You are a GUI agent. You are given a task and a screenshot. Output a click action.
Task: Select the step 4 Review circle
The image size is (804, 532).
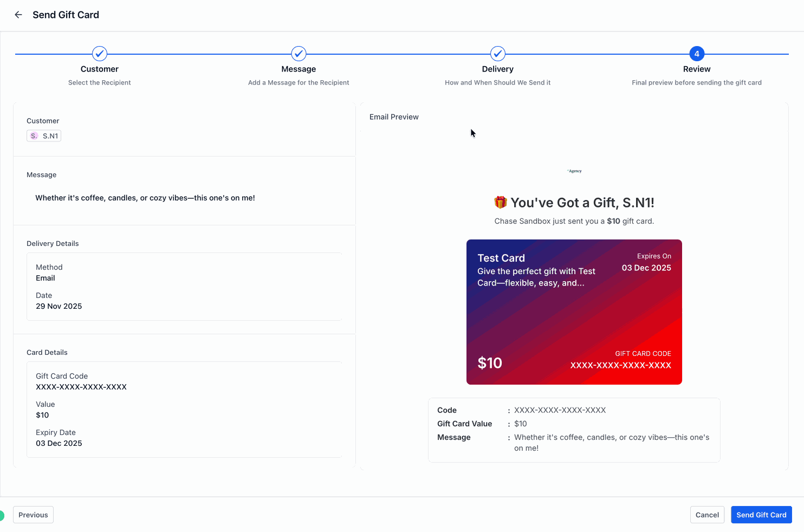point(697,54)
